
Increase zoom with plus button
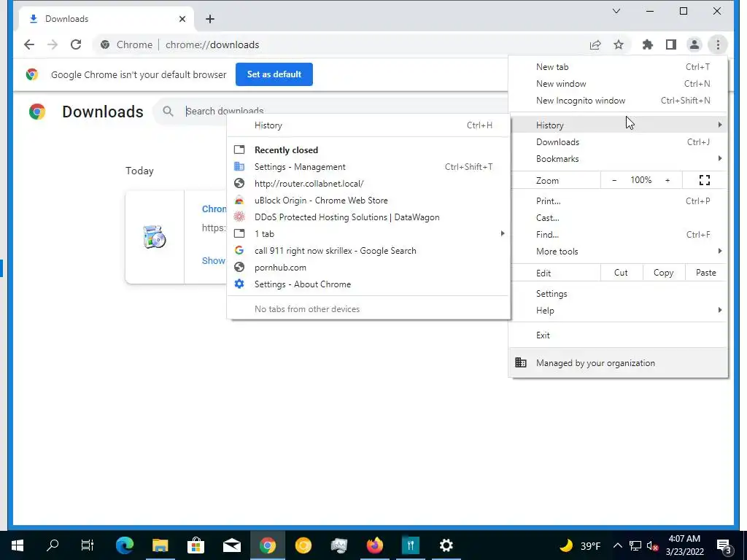667,180
